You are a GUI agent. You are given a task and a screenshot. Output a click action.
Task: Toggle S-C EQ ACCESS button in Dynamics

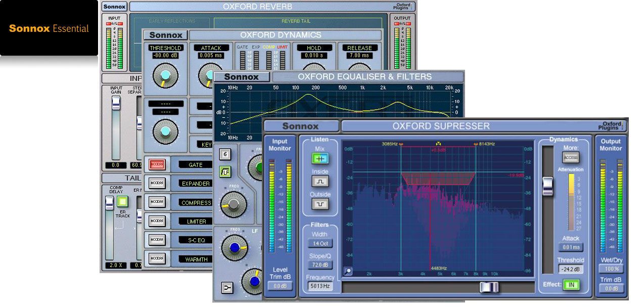tap(157, 240)
